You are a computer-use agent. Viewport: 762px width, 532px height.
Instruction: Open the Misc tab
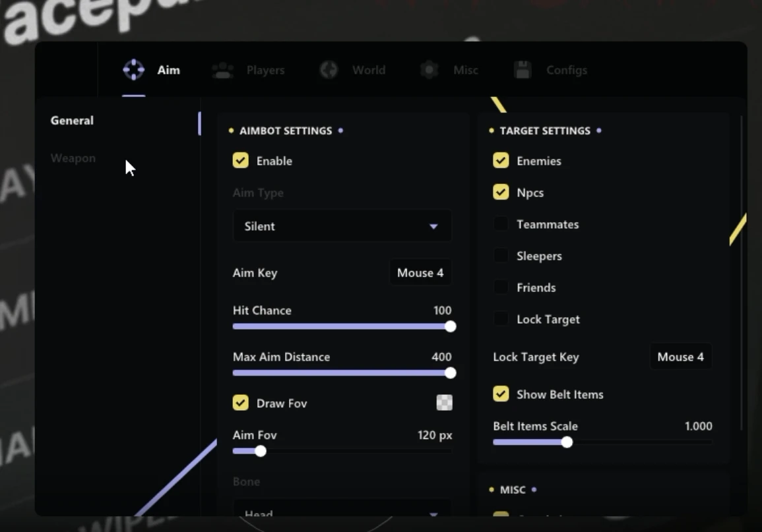coord(466,70)
